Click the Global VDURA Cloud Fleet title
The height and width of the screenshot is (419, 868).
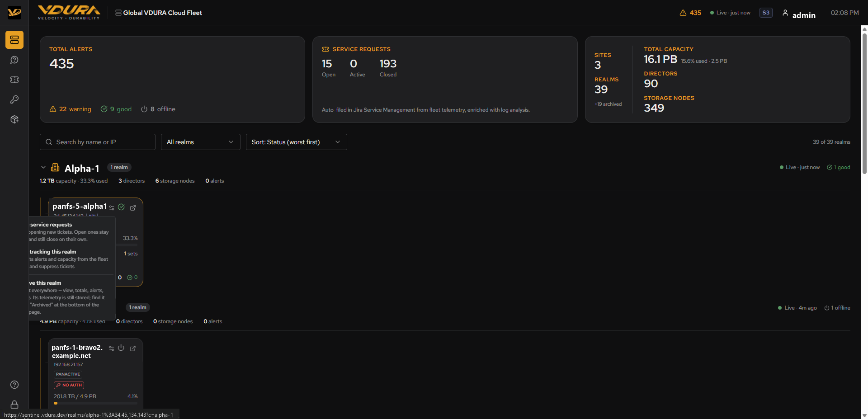pyautogui.click(x=163, y=13)
